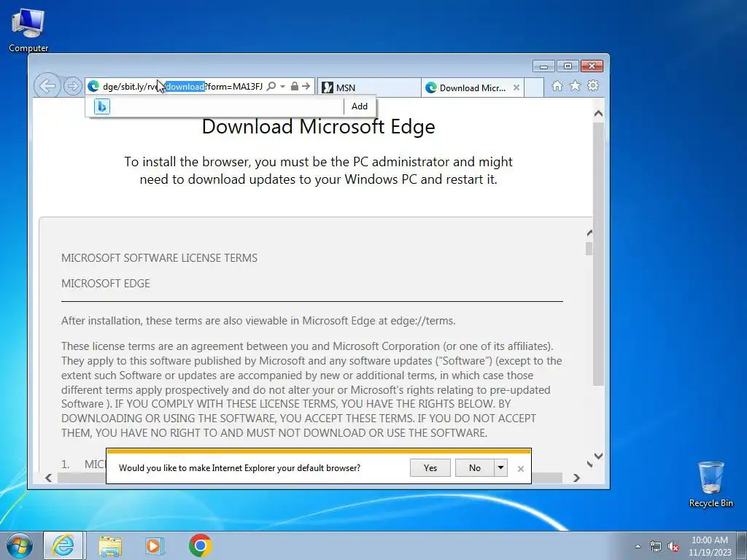Click the license box scroll up arrow

(589, 233)
